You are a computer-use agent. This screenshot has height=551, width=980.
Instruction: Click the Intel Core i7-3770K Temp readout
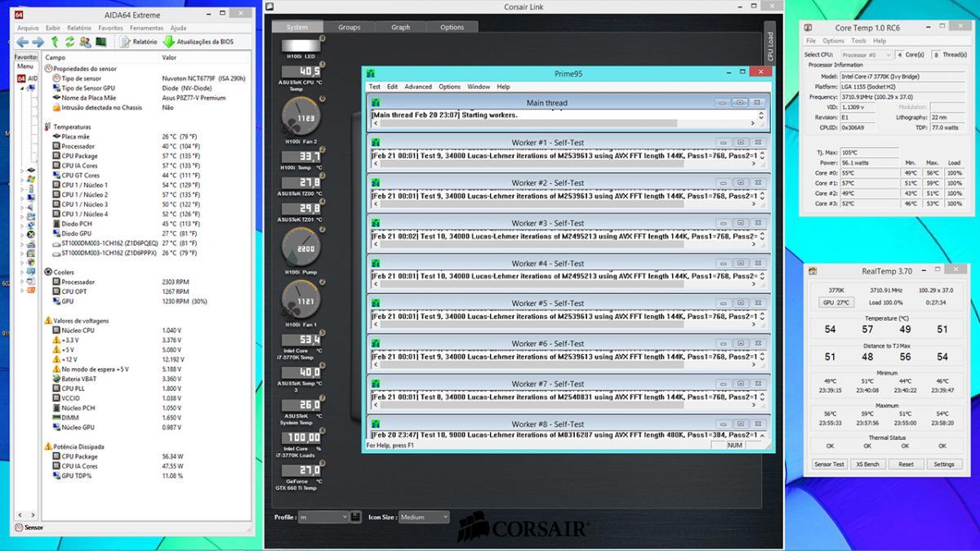pyautogui.click(x=301, y=340)
